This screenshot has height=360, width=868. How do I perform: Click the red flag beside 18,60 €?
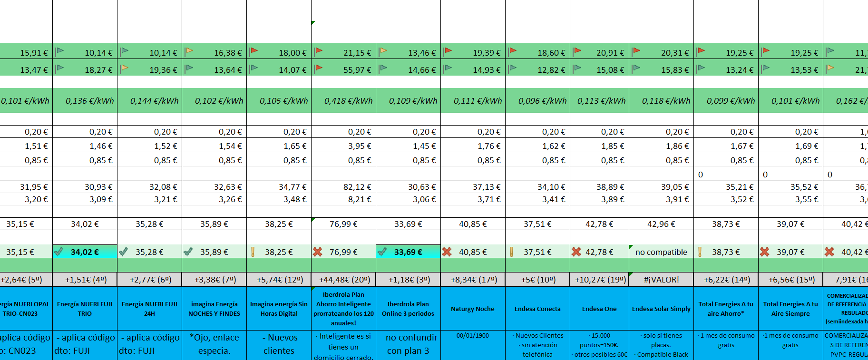coord(513,51)
